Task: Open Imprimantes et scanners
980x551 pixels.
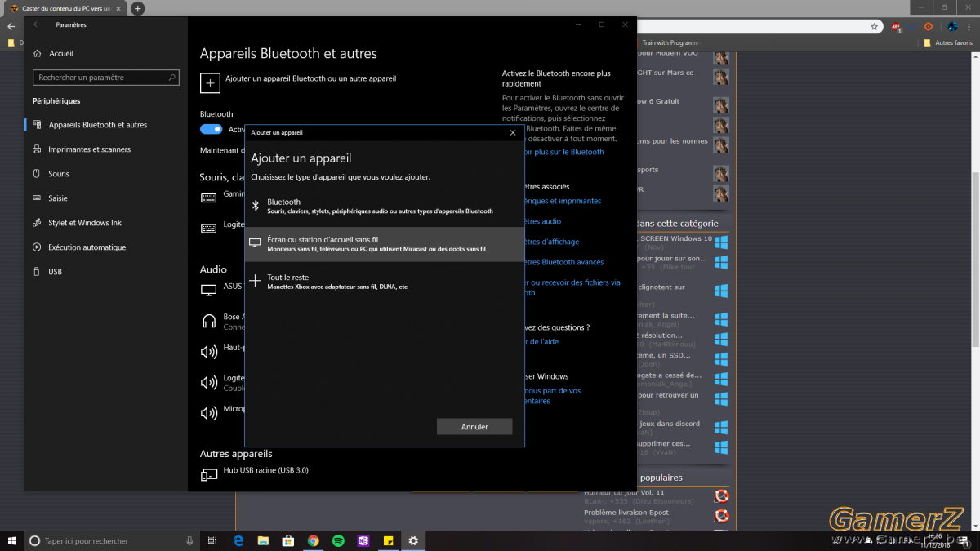Action: pos(89,149)
